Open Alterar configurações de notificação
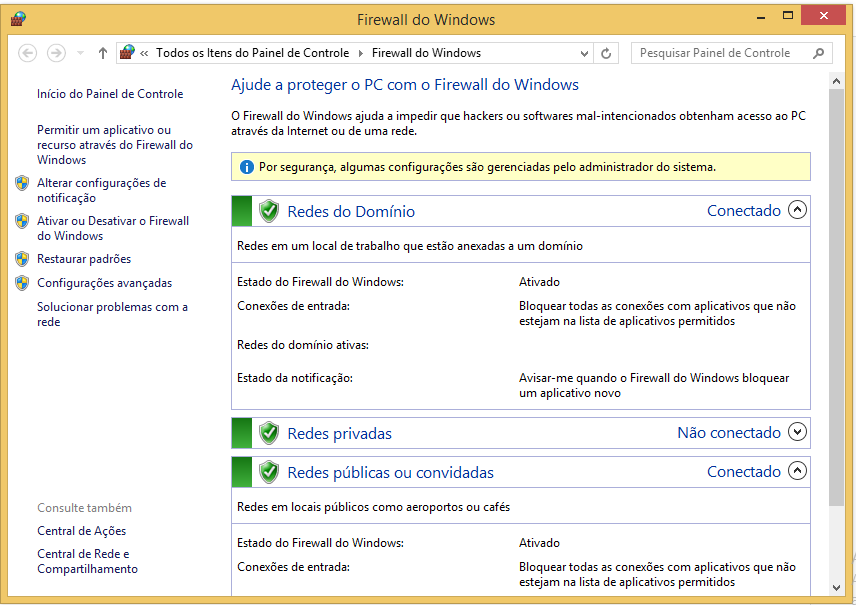Image resolution: width=856 pixels, height=605 pixels. click(102, 190)
